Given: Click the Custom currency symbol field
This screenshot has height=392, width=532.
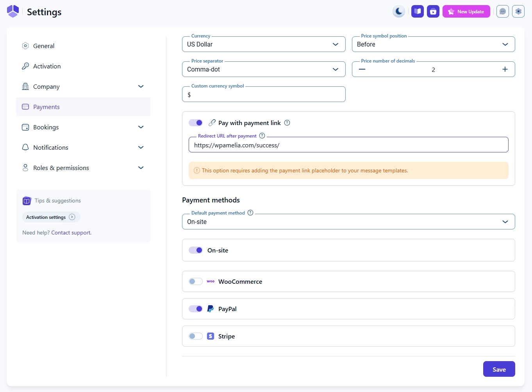Looking at the screenshot, I should (x=264, y=95).
